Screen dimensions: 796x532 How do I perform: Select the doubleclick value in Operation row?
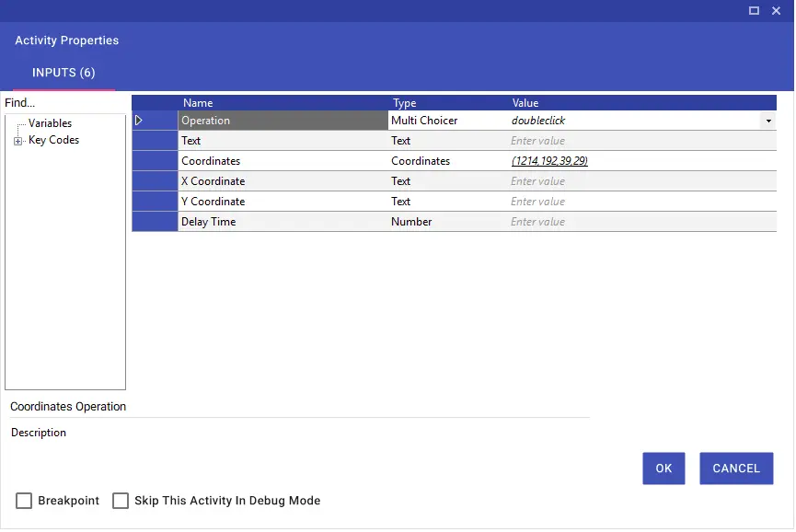[538, 121]
